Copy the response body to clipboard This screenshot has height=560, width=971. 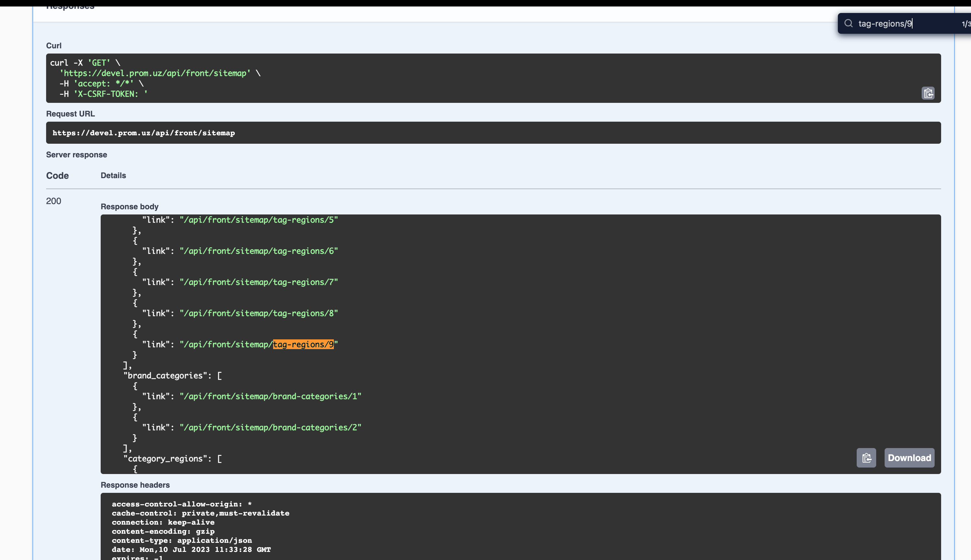[866, 458]
